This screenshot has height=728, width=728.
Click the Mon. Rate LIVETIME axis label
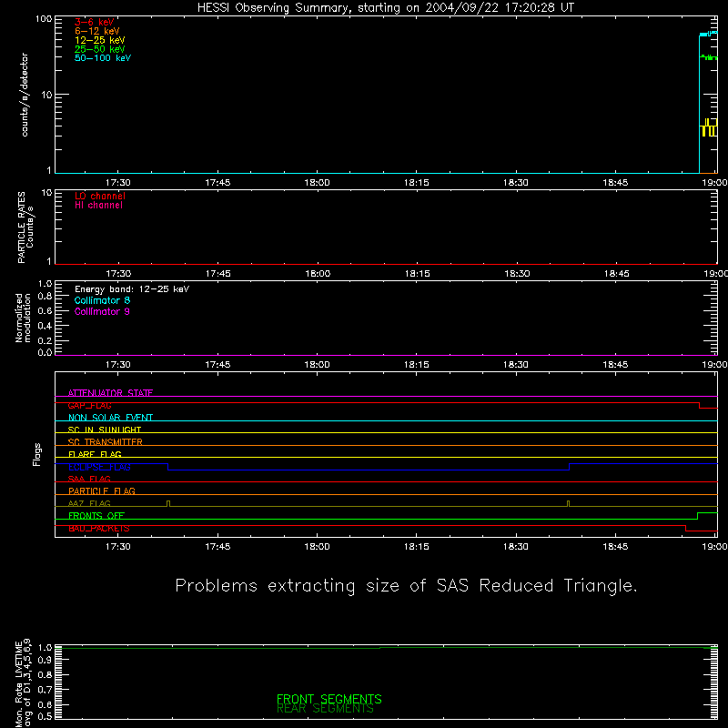23,682
